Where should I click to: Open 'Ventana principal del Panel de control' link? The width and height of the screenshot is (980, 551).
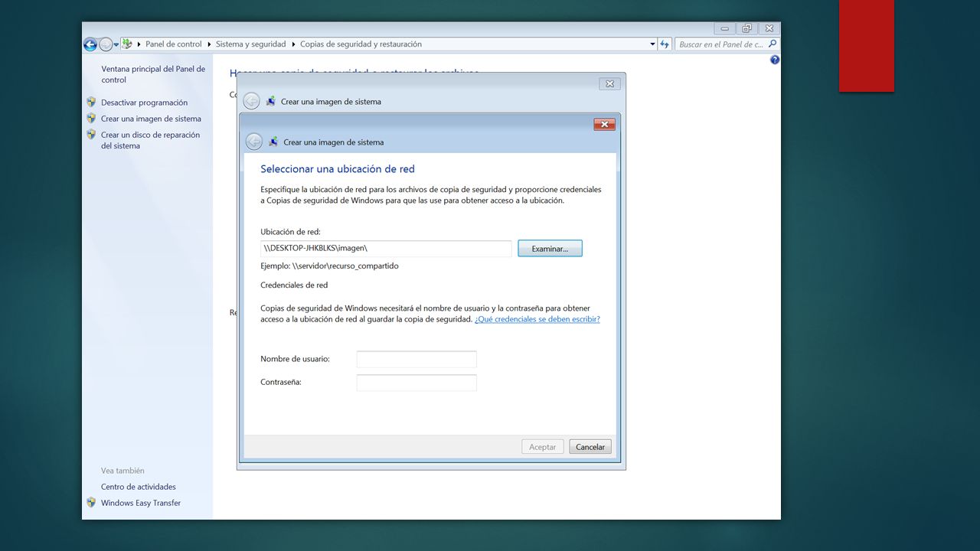coord(153,74)
